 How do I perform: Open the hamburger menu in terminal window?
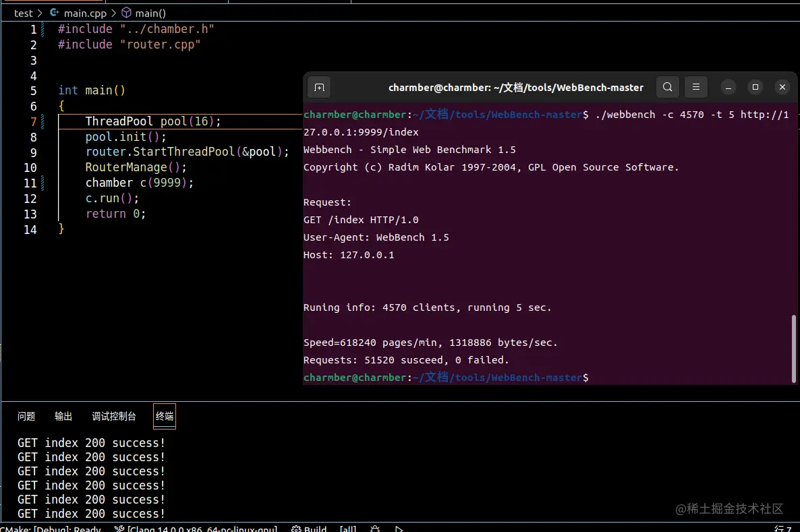pos(696,87)
